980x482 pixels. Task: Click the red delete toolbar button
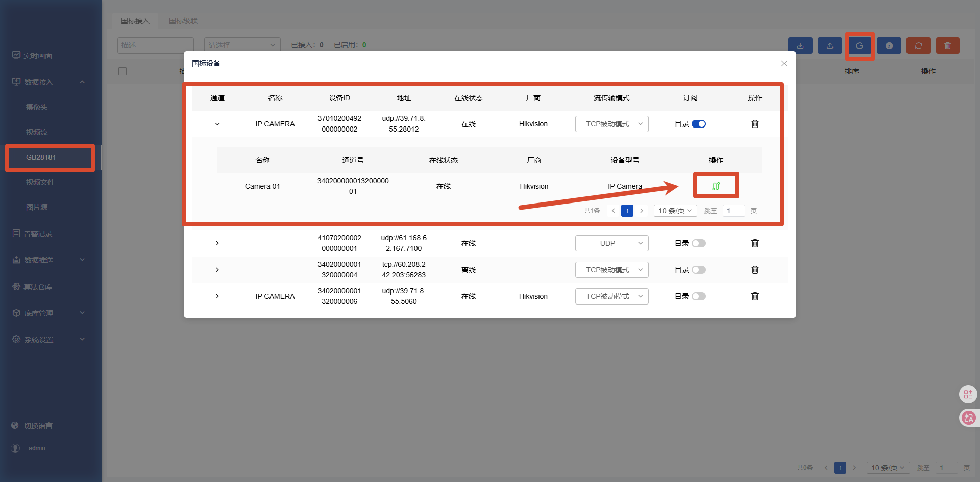[948, 45]
